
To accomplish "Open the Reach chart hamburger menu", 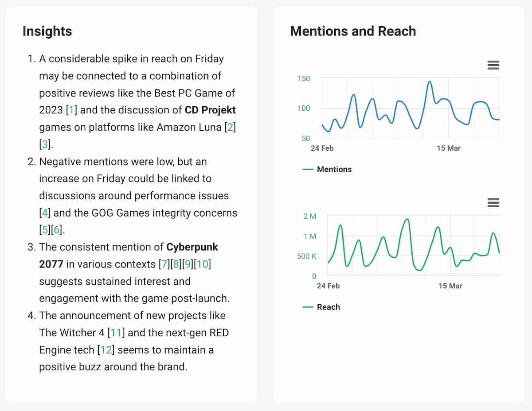I will click(x=493, y=202).
